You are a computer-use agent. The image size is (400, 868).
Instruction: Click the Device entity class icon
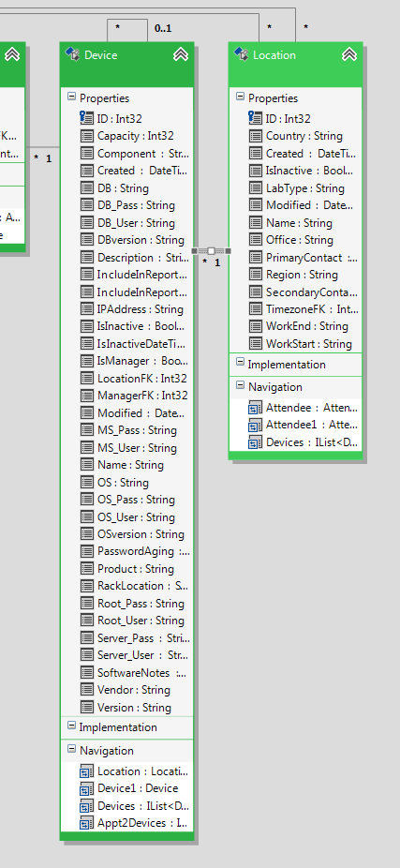pyautogui.click(x=73, y=53)
